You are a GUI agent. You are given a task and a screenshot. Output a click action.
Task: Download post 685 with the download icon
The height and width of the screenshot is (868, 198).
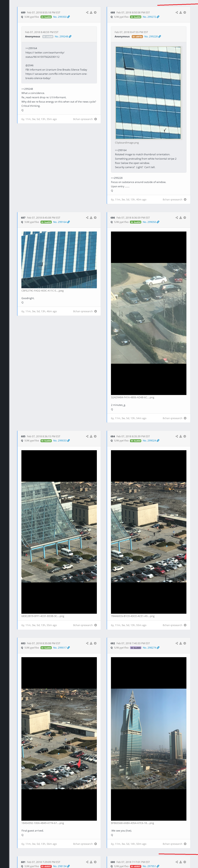tap(91, 436)
